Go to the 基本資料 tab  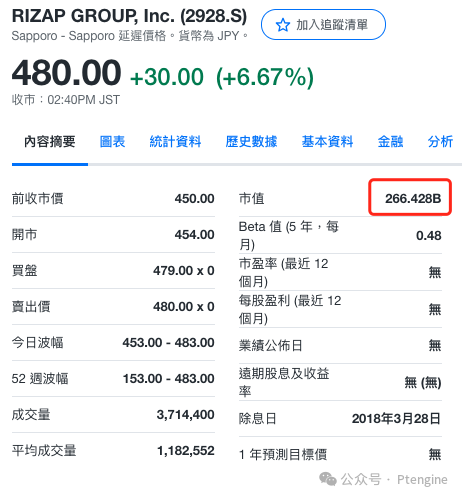[x=327, y=142]
